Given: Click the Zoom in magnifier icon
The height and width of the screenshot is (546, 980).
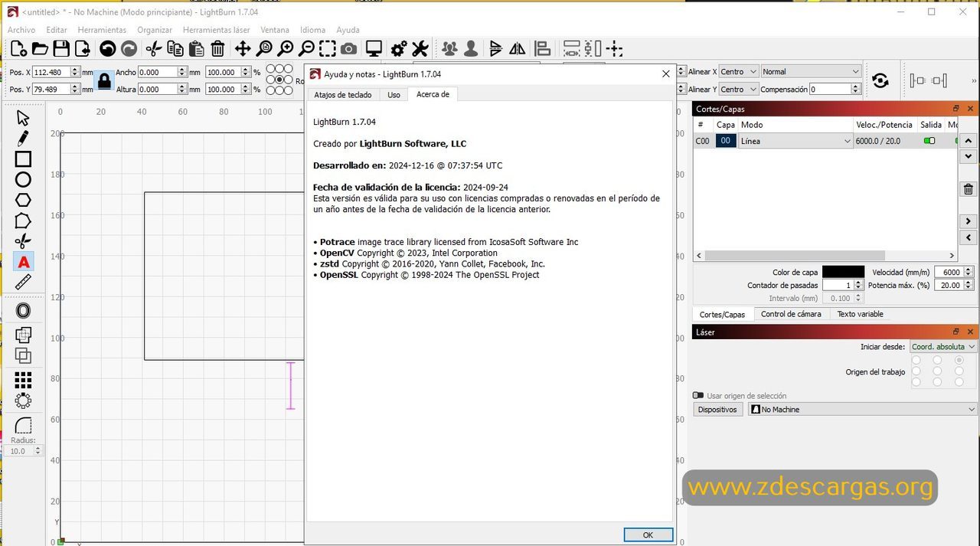Looking at the screenshot, I should [286, 49].
